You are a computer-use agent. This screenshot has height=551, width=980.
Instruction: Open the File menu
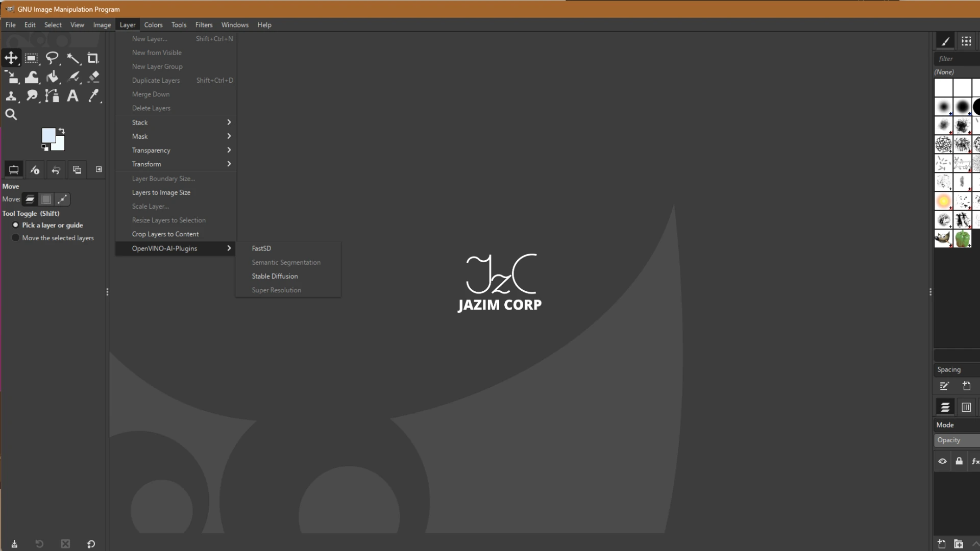(x=10, y=24)
